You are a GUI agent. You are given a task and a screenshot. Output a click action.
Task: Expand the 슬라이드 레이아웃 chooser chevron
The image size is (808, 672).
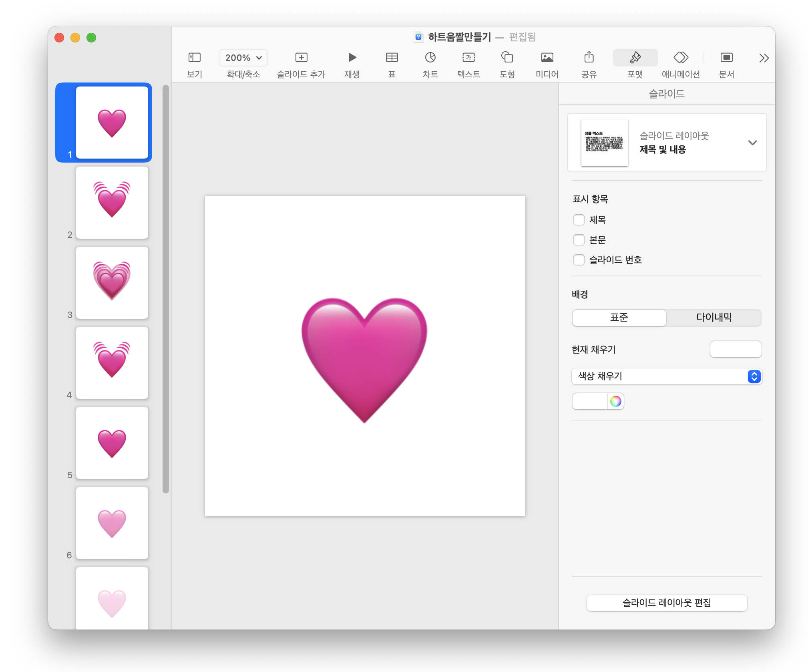point(752,143)
